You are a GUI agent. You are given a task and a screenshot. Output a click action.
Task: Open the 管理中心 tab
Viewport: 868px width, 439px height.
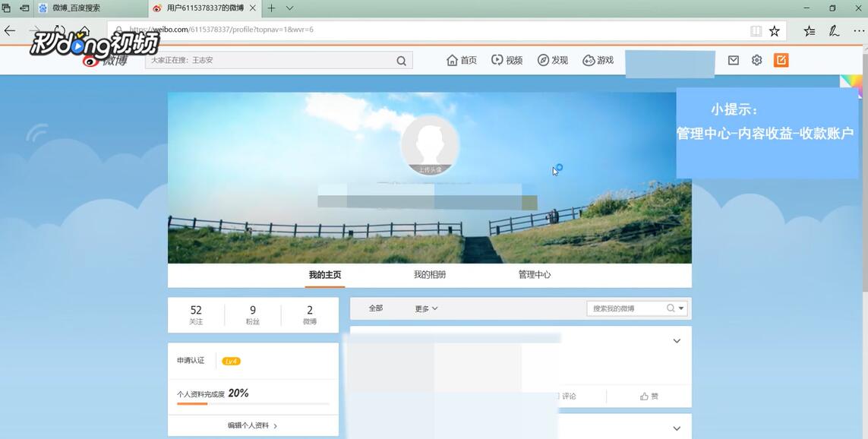pyautogui.click(x=534, y=275)
